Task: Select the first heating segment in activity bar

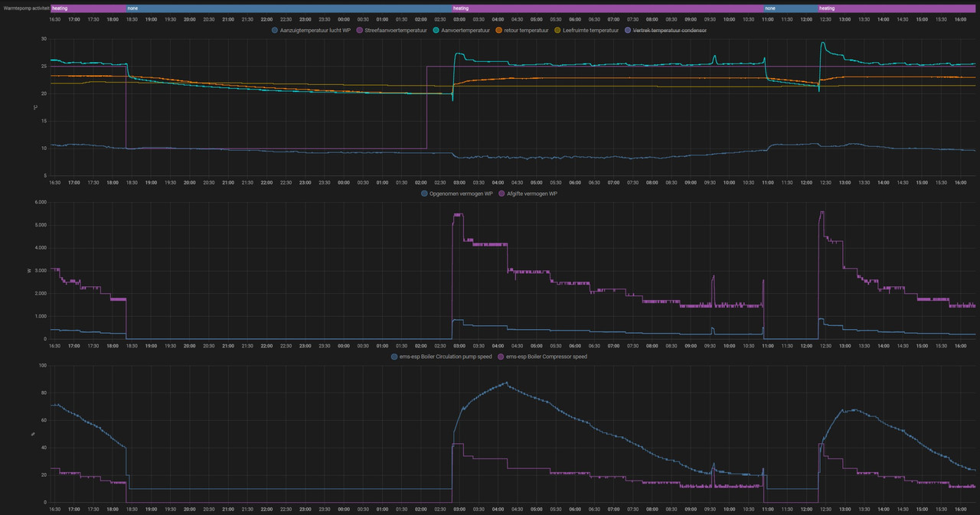Action: point(88,8)
